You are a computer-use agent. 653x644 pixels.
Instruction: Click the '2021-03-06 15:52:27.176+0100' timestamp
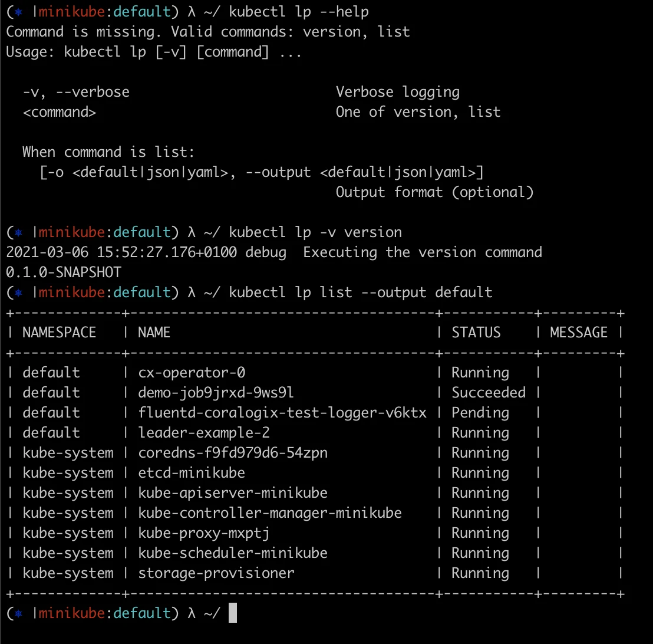(x=121, y=252)
